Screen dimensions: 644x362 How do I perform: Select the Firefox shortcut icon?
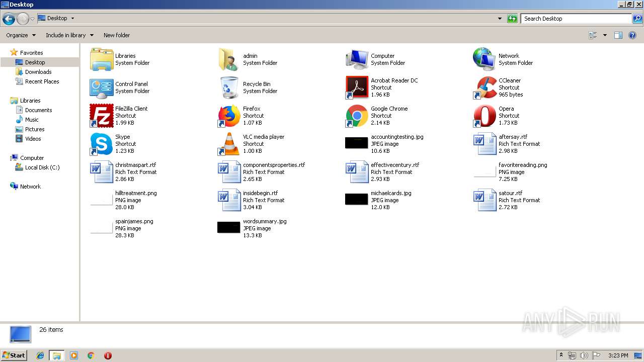[x=229, y=116]
